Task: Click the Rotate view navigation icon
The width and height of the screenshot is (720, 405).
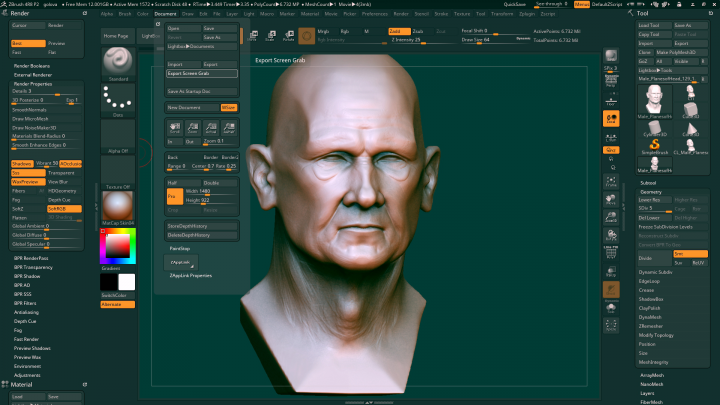Action: tap(611, 235)
